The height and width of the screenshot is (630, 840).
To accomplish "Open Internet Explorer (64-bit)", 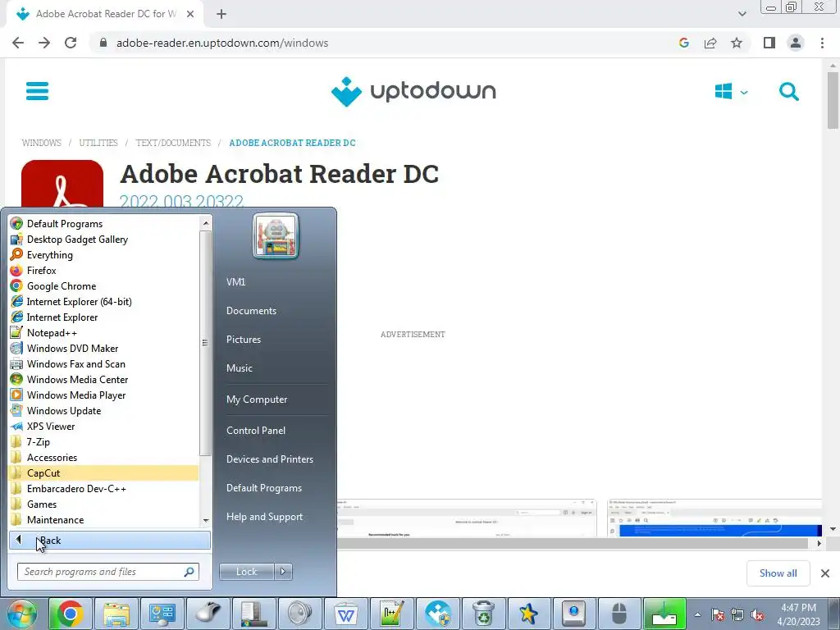I will click(x=104, y=302).
